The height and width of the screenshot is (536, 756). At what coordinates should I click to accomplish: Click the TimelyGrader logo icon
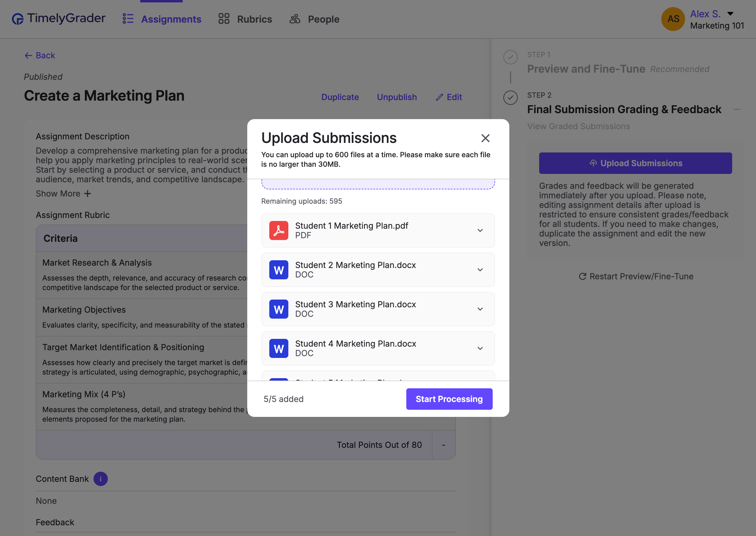tap(18, 19)
